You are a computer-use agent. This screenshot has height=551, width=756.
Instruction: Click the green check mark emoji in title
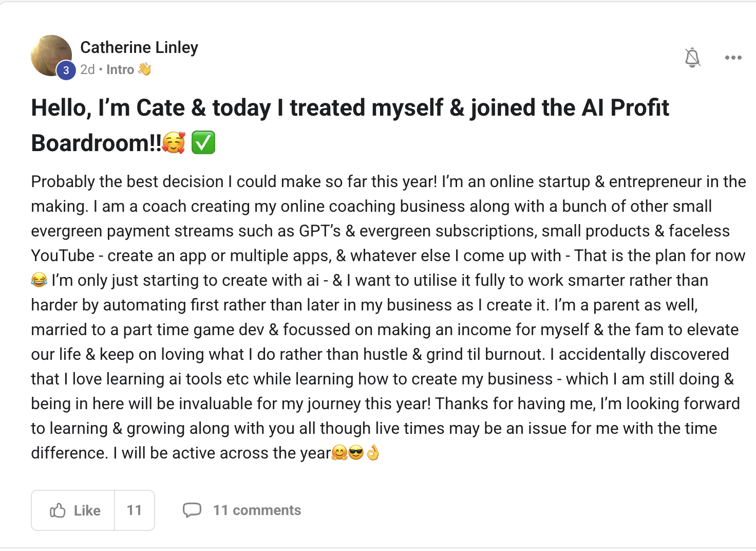pyautogui.click(x=203, y=142)
